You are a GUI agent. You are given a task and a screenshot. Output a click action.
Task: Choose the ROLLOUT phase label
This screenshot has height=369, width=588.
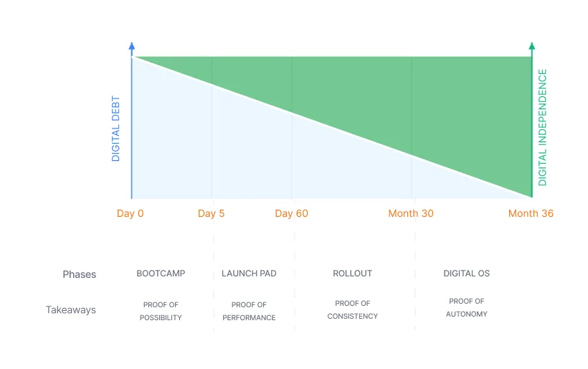pyautogui.click(x=352, y=274)
